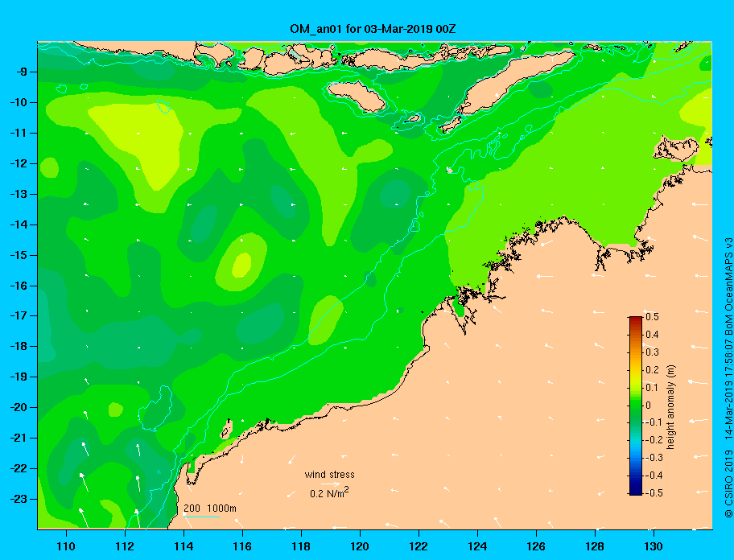Click the -11 latitude axis label

(19, 133)
